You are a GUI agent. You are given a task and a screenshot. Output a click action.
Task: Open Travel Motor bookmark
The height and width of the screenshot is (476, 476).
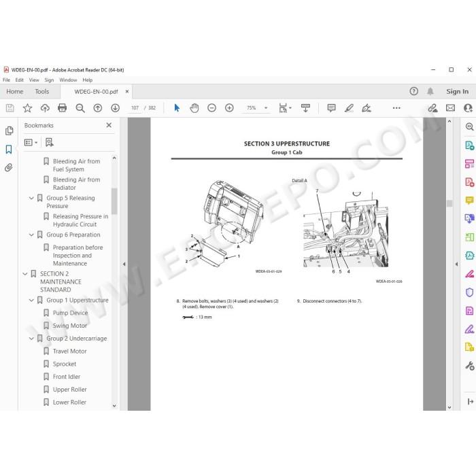tap(69, 352)
